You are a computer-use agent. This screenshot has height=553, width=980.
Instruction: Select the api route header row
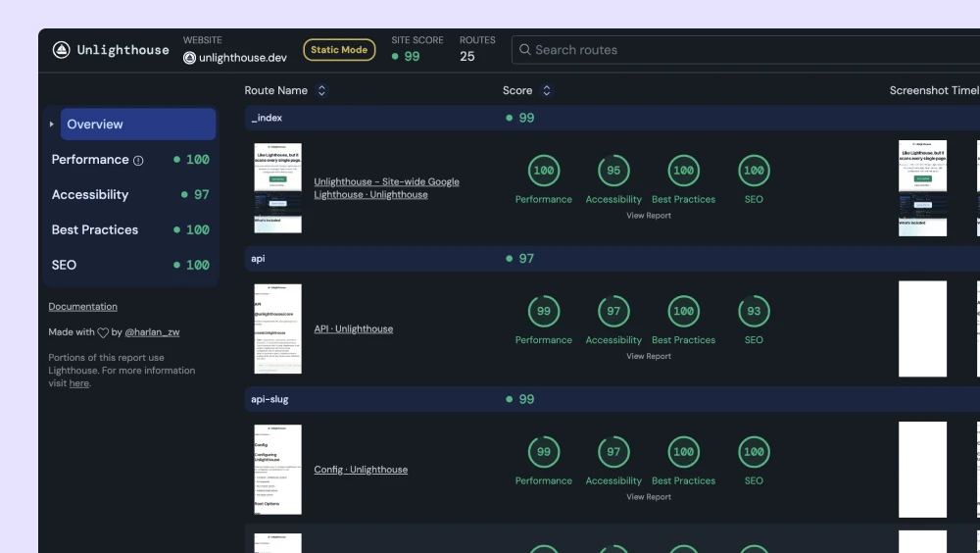click(x=612, y=258)
